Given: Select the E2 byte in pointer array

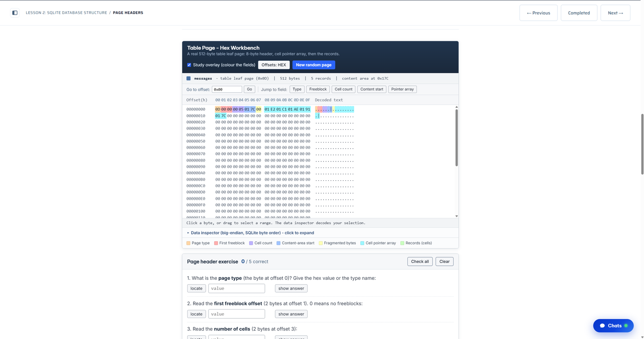Looking at the screenshot, I should pos(273,110).
